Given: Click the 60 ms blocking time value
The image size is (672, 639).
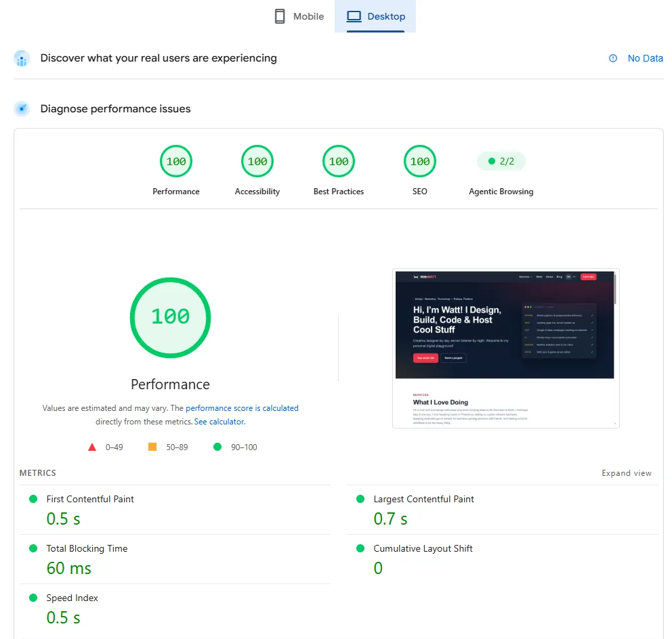Looking at the screenshot, I should pyautogui.click(x=69, y=569).
